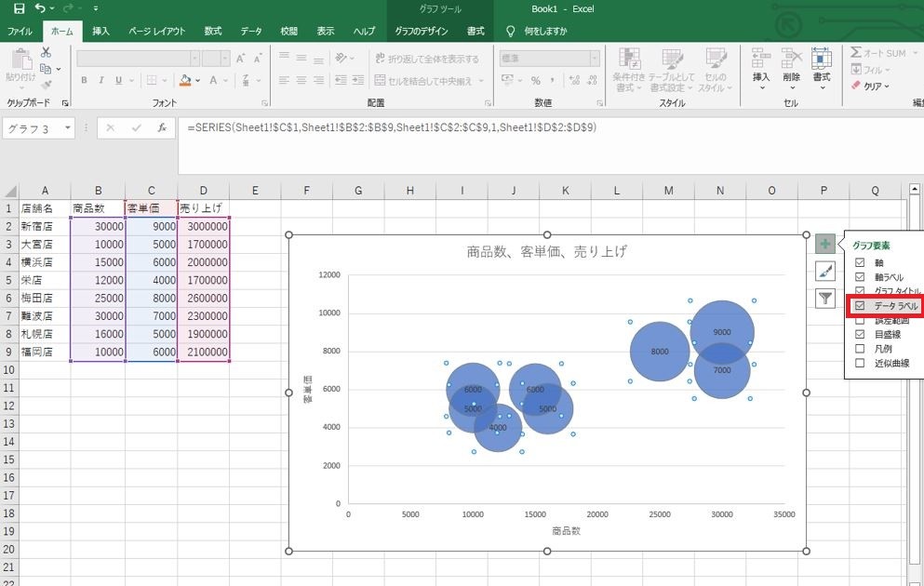Click the Insert Function fx icon
924x586 pixels.
tap(162, 127)
